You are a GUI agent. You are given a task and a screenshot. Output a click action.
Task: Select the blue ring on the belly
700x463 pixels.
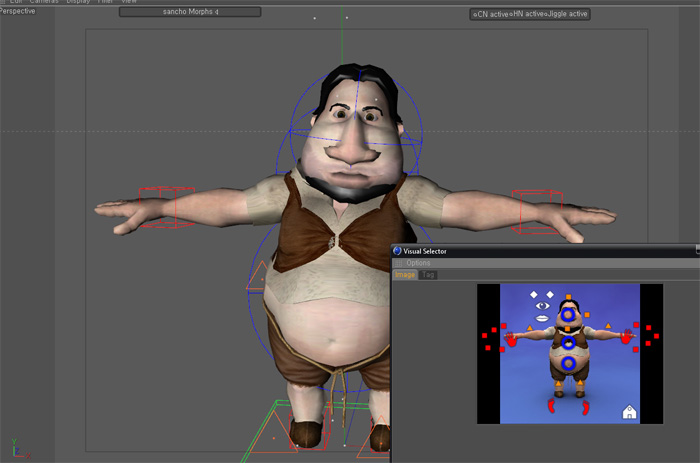tap(568, 363)
